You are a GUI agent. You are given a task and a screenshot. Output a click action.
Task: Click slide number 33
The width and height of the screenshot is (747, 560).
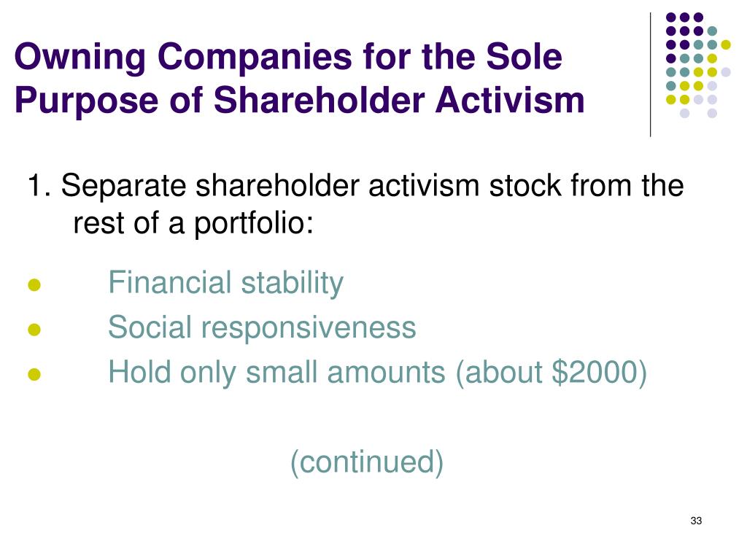696,521
